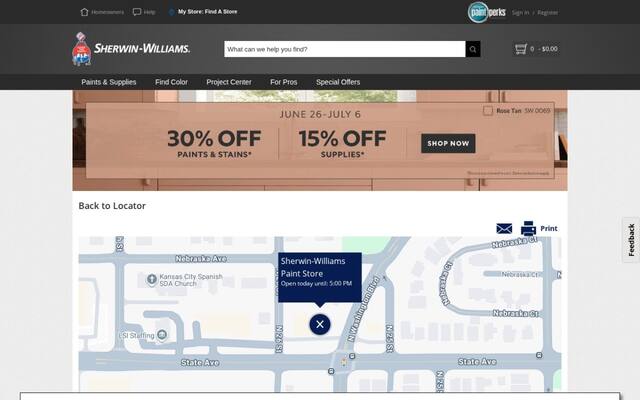Screen dimensions: 640x400
Task: Click the search magnifier button
Action: click(473, 49)
